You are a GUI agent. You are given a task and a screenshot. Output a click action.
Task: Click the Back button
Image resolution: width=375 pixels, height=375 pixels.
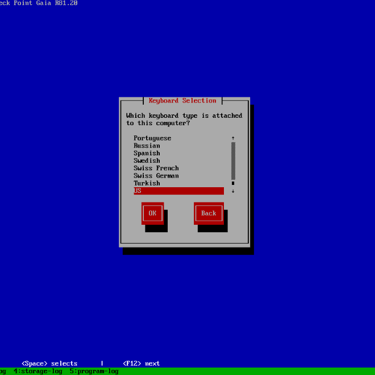tap(209, 213)
